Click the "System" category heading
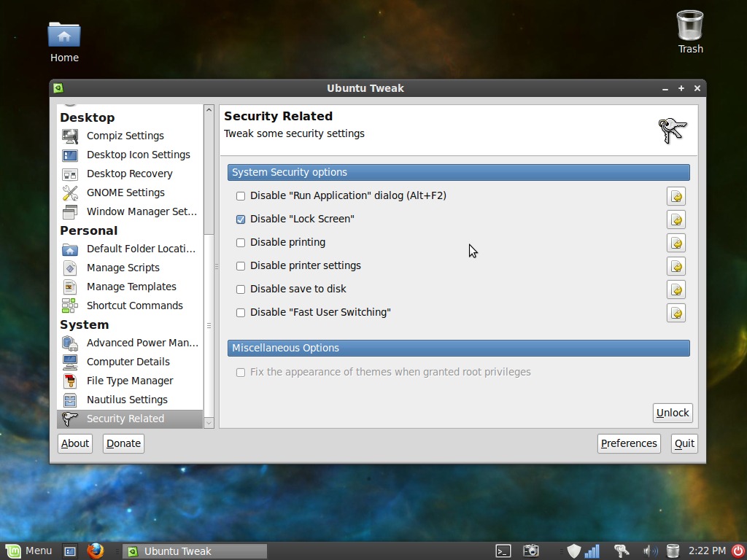Image resolution: width=747 pixels, height=560 pixels. (85, 324)
